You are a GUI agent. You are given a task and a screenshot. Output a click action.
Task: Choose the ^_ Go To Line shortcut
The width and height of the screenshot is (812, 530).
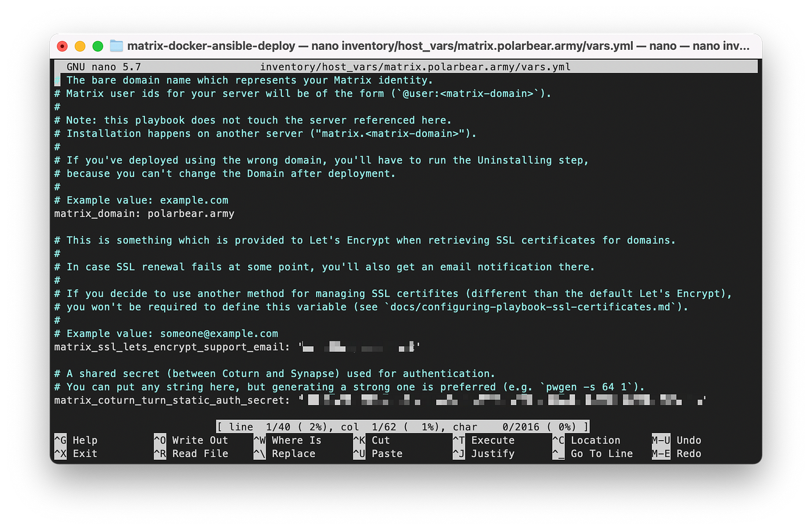tap(593, 453)
